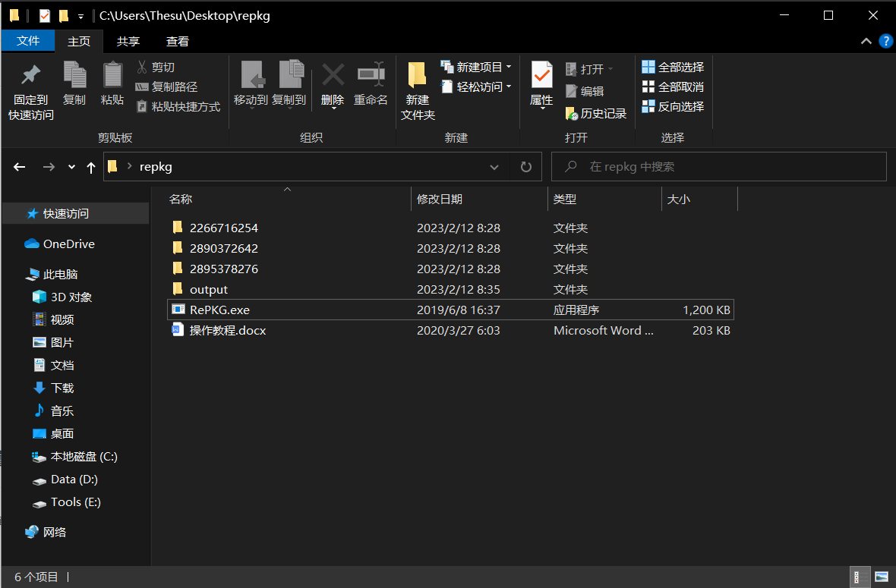Open the New Item (新建项目) dropdown
The height and width of the screenshot is (588, 896).
click(x=476, y=67)
